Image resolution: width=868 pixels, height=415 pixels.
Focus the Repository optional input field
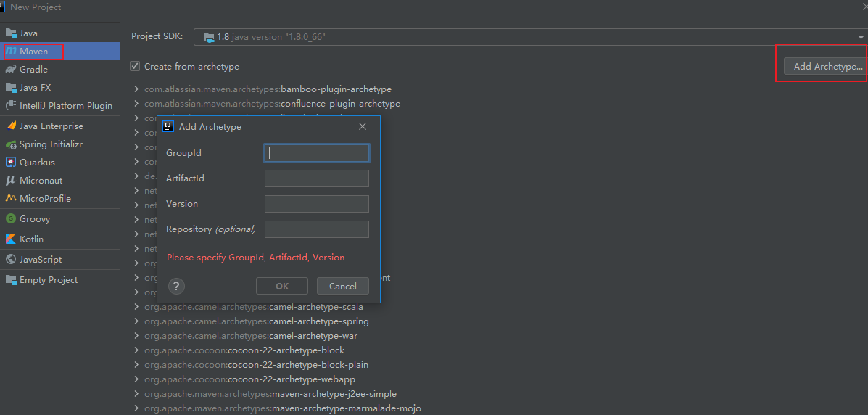(x=317, y=229)
